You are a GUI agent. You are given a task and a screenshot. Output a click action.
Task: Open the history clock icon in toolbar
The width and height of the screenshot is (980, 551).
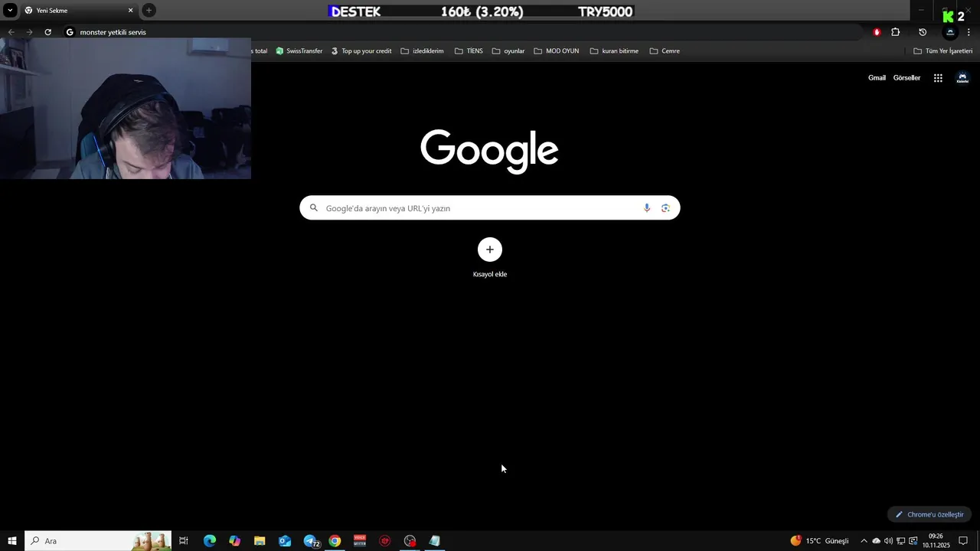[923, 32]
